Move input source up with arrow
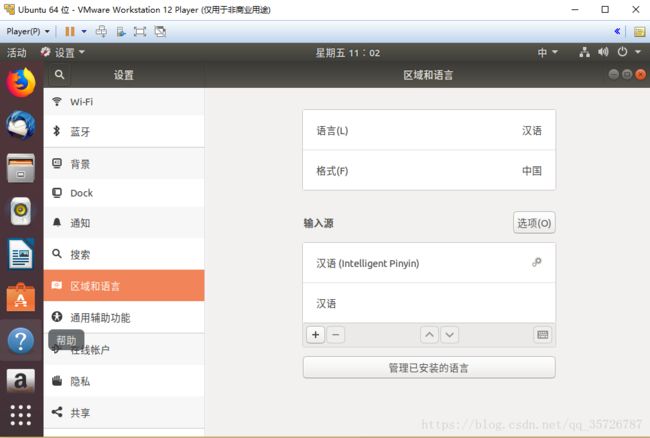 click(429, 335)
